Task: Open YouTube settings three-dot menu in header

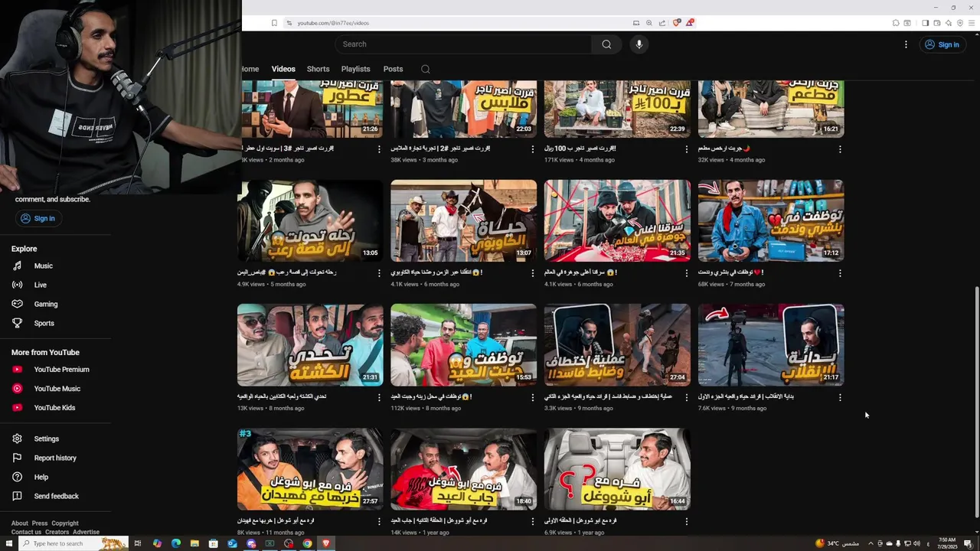Action: 906,44
